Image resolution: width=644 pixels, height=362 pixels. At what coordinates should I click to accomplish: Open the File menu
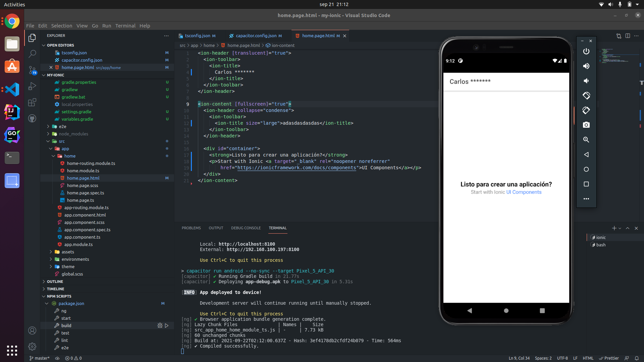(30, 25)
